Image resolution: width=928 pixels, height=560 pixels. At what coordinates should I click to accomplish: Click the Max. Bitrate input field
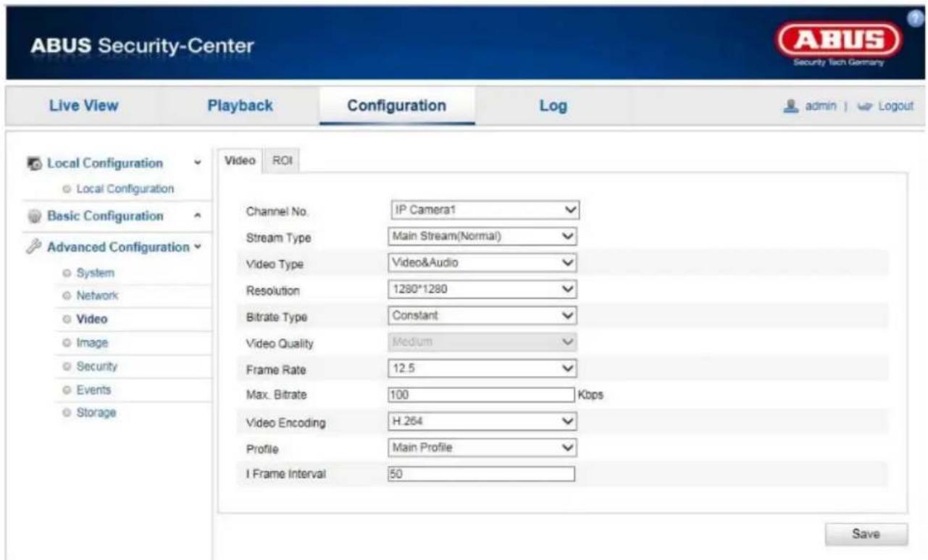point(481,395)
